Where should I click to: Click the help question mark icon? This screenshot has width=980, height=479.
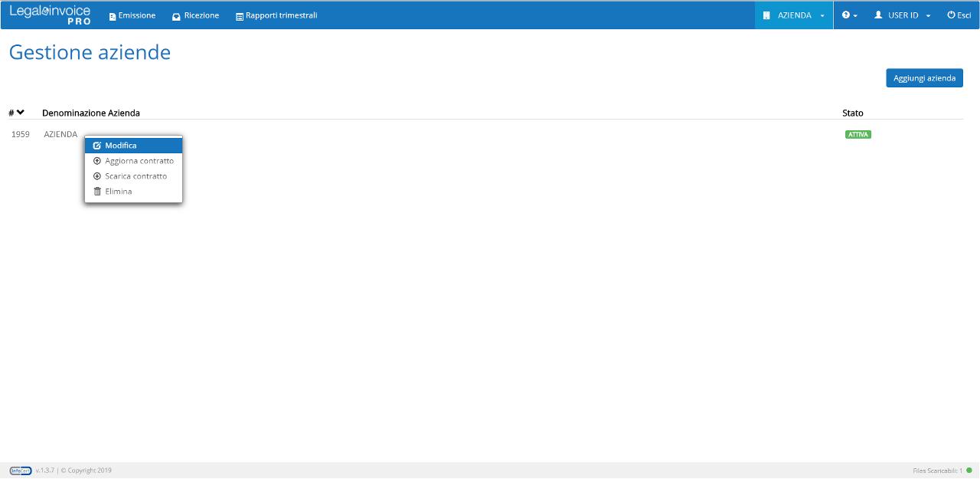tap(845, 15)
